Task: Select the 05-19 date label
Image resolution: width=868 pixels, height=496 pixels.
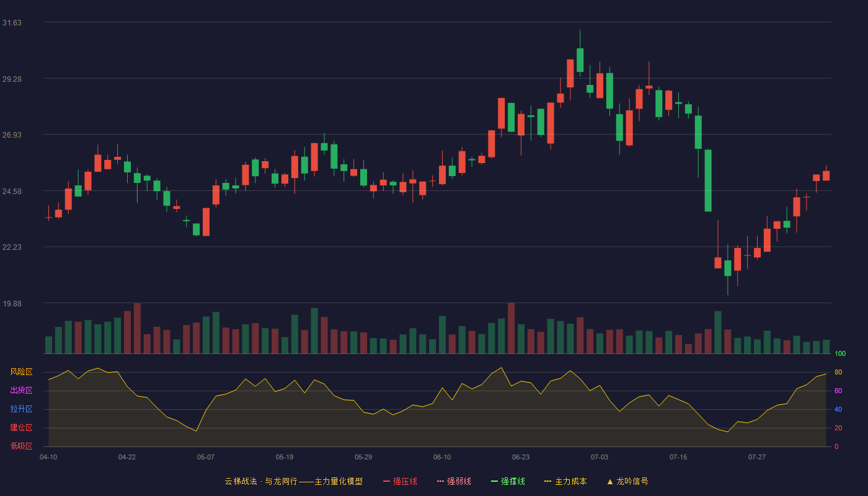Action: [x=285, y=457]
